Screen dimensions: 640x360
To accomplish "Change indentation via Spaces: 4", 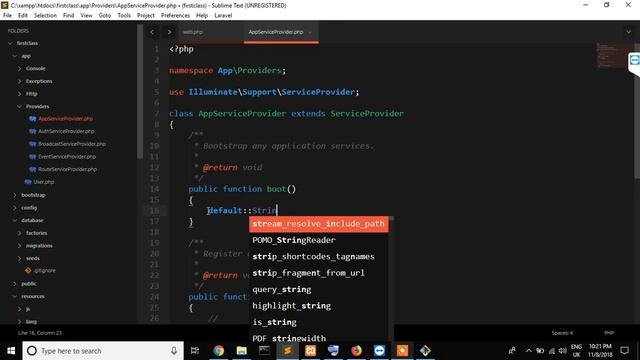I will tap(562, 333).
